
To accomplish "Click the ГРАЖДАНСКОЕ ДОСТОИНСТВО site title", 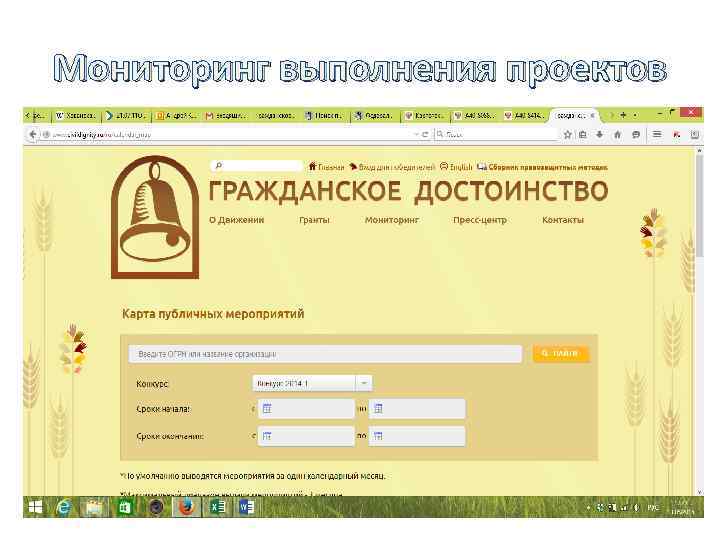I will pyautogui.click(x=408, y=191).
